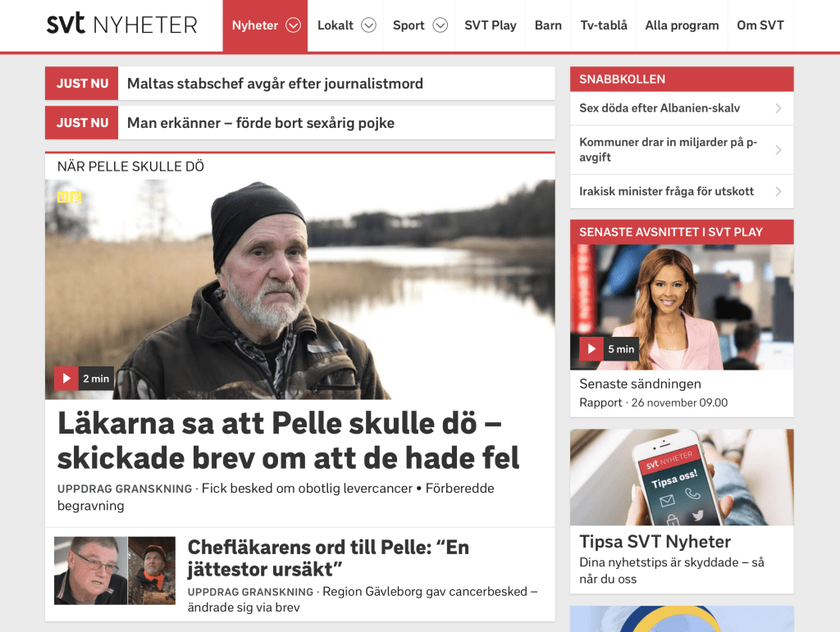Open the arrow next to Sex döda efter Albanien-skalv

(778, 108)
